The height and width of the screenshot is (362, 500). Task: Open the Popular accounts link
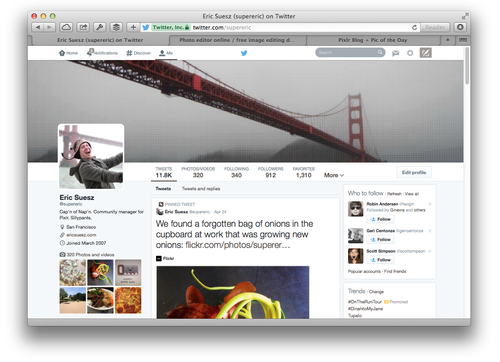pos(364,271)
